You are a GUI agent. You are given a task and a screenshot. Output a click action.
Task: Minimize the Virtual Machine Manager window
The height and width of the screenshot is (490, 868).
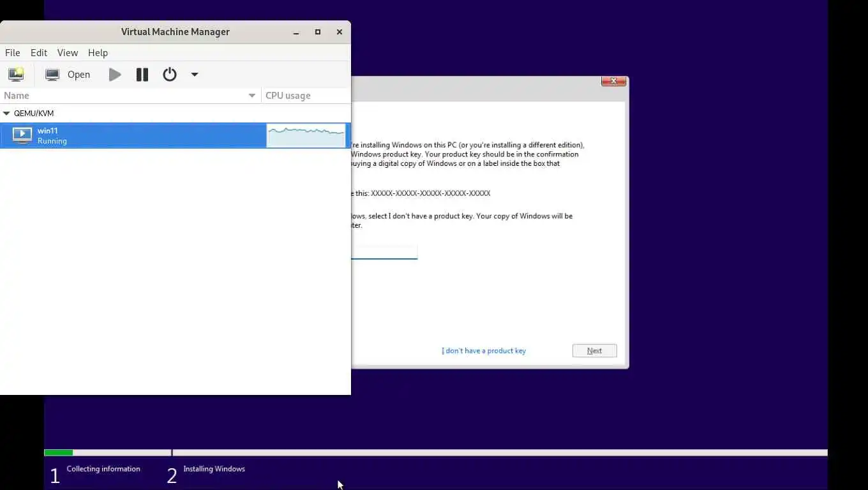[x=297, y=32]
